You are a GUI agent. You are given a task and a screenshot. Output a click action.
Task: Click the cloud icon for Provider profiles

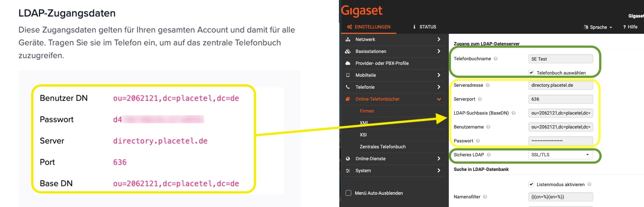pos(348,63)
